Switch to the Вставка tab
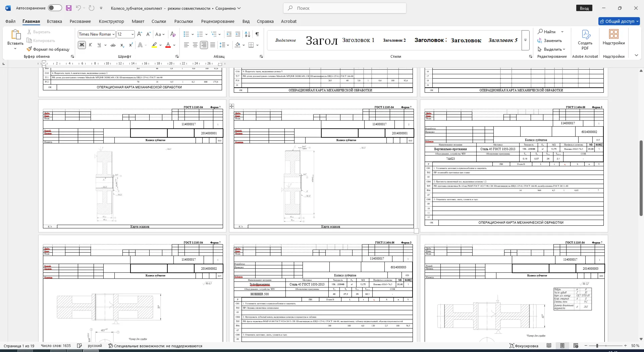Screen dimensions: 644x352 [x=54, y=21]
